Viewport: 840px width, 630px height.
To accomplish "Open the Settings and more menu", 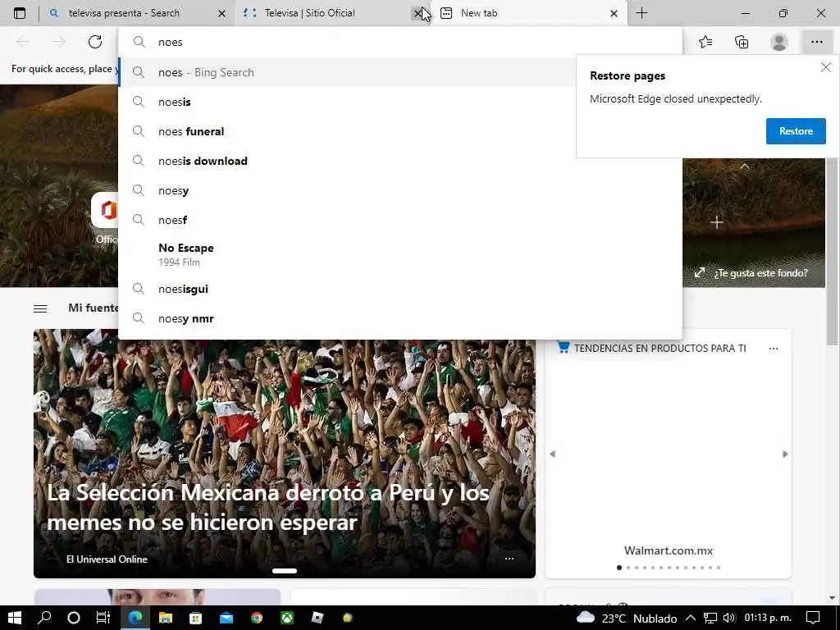I will pos(816,42).
